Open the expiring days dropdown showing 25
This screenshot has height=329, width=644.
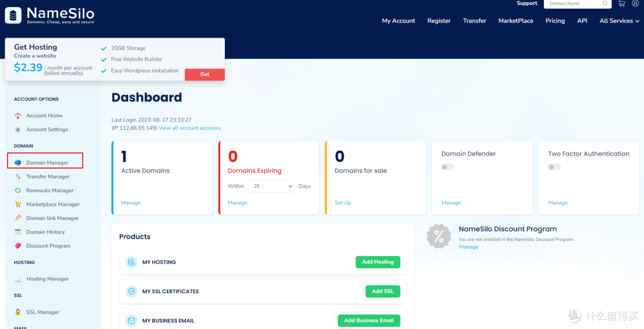pos(271,186)
